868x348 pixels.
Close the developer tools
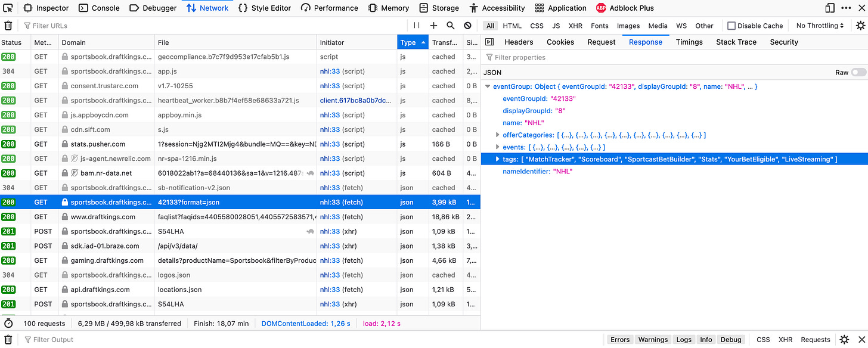861,8
